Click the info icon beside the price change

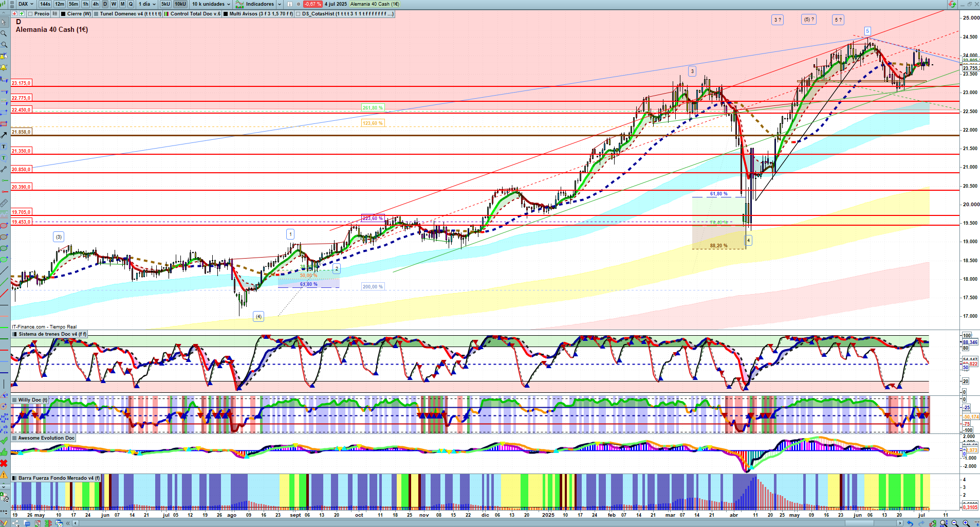pyautogui.click(x=299, y=4)
